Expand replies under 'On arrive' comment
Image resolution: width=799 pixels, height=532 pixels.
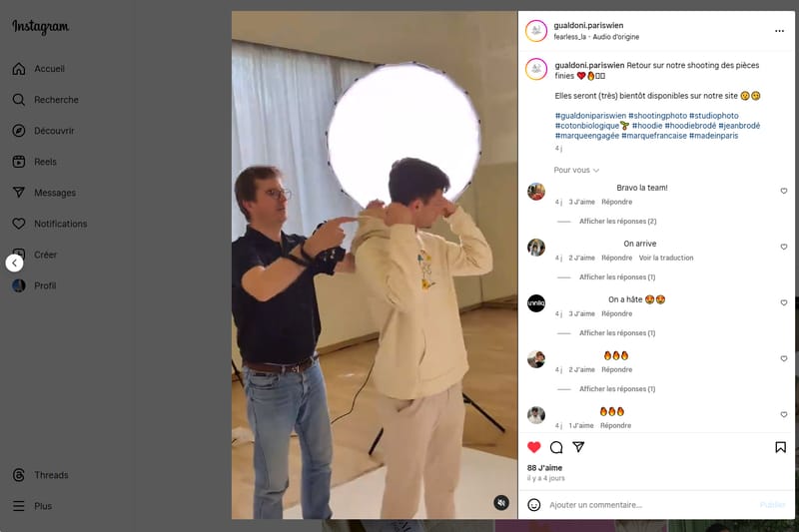point(617,276)
